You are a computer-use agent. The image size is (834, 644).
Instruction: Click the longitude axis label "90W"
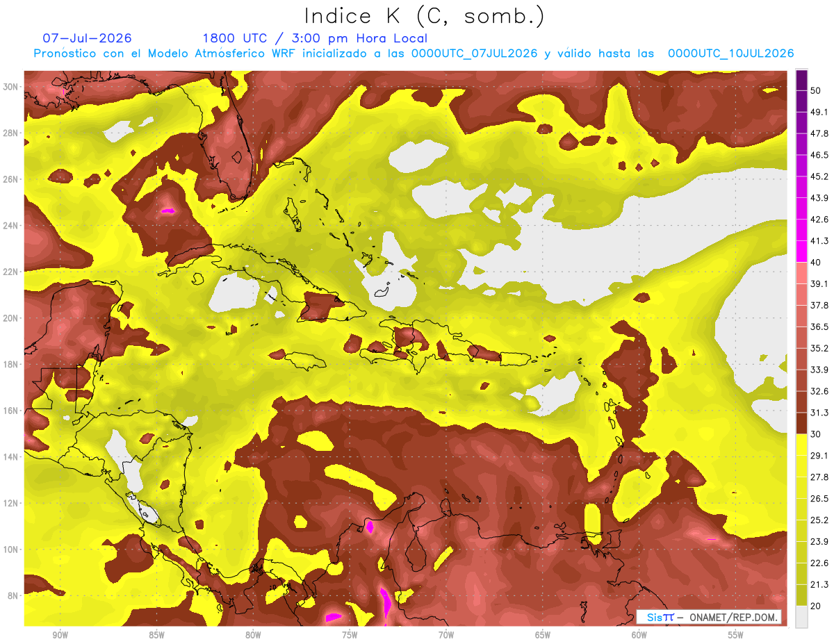[x=60, y=635]
